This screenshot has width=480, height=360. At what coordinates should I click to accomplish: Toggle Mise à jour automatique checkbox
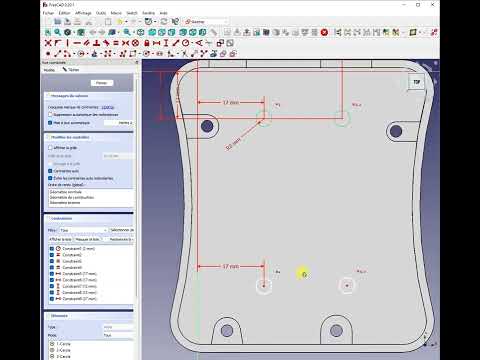click(50, 123)
